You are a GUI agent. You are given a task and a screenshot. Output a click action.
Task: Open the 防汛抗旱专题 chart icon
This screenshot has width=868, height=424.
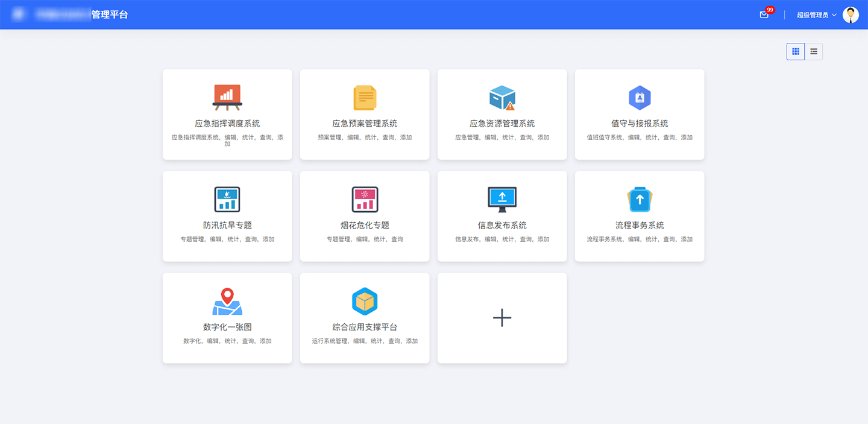click(x=227, y=200)
